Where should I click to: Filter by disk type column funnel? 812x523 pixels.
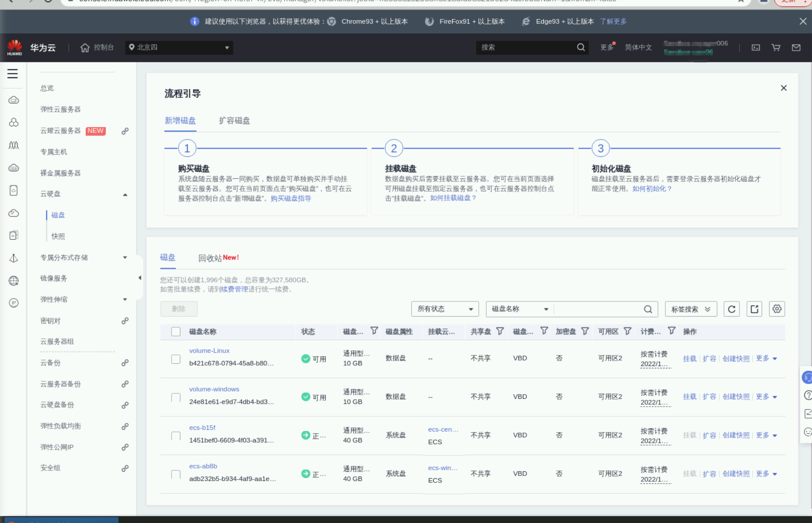point(374,331)
